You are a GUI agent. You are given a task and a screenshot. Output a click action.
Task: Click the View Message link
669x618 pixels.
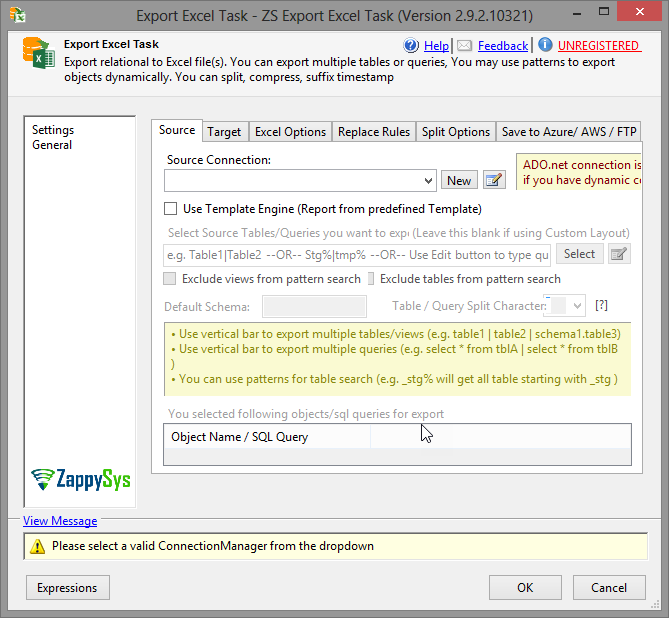click(x=60, y=521)
